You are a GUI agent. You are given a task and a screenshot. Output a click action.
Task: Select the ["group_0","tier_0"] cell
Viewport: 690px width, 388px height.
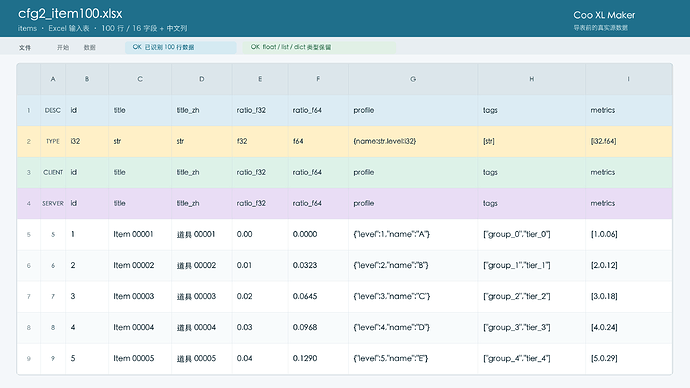pyautogui.click(x=532, y=234)
